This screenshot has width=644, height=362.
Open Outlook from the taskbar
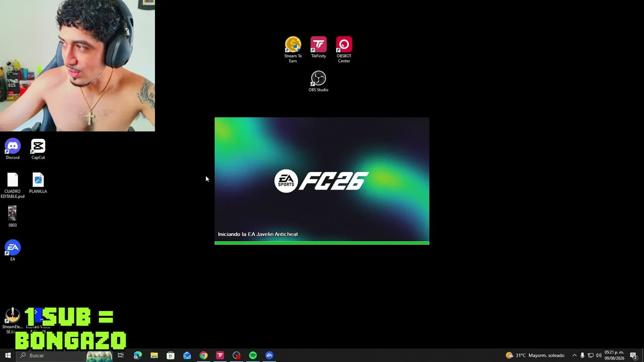(x=187, y=355)
